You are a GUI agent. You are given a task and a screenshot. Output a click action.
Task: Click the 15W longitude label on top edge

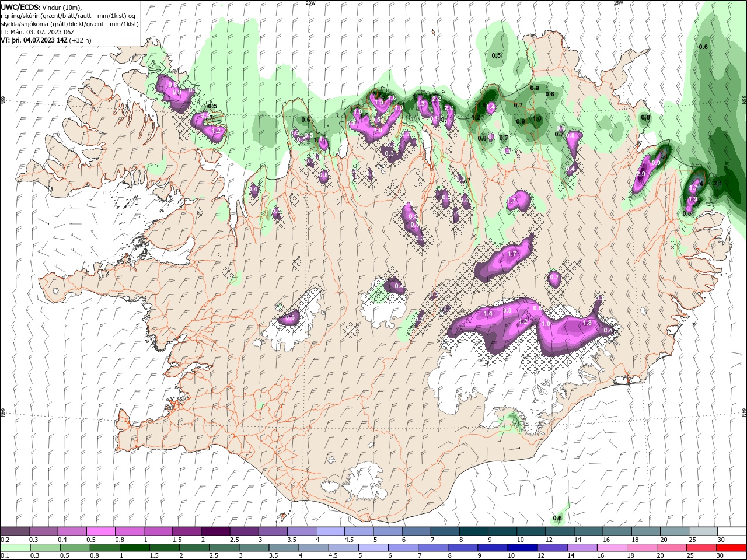pyautogui.click(x=618, y=3)
